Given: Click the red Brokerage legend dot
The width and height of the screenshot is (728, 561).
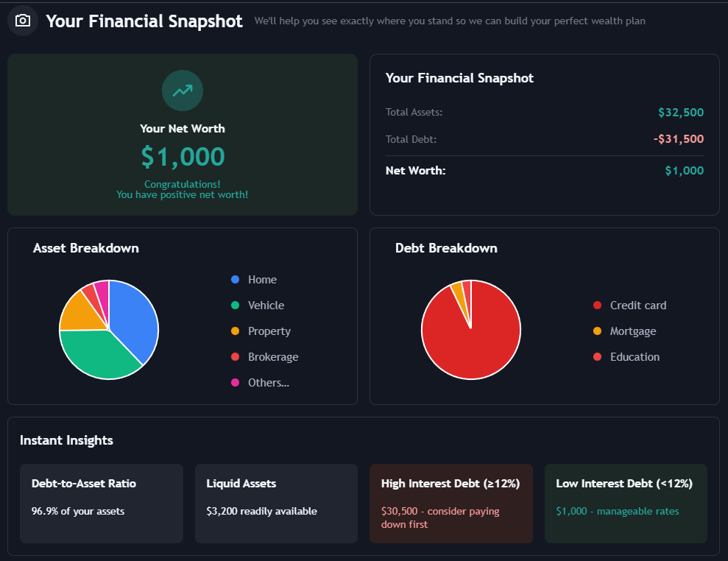Looking at the screenshot, I should [236, 357].
